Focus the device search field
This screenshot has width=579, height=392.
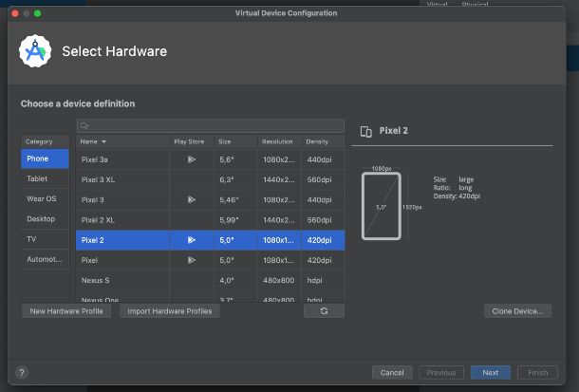click(211, 126)
